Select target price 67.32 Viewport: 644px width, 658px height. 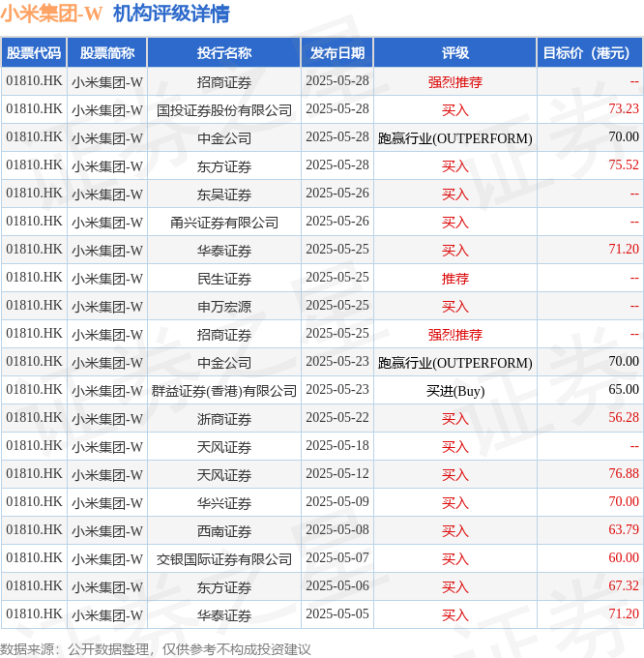click(x=624, y=586)
